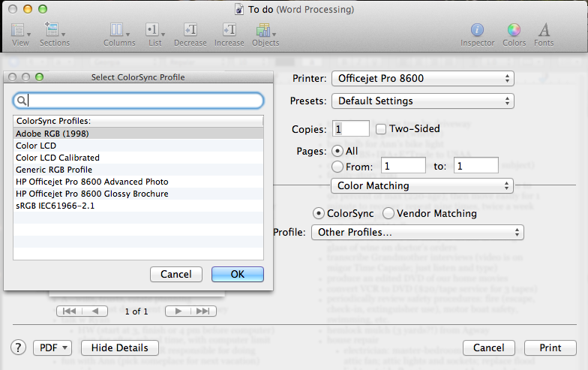Viewport: 588px width, 370px height.
Task: Expand the Presets dropdown
Action: click(422, 101)
